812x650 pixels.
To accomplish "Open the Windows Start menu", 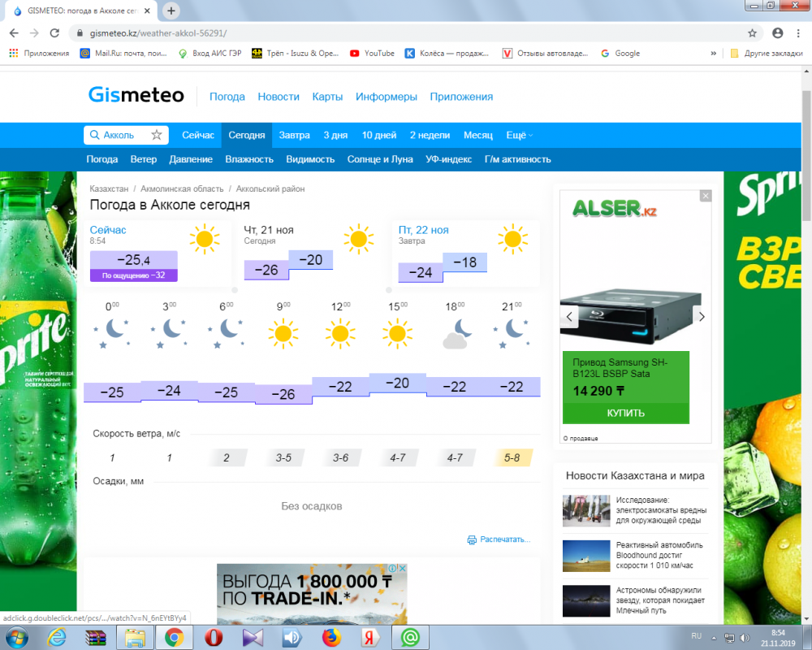I will [16, 637].
